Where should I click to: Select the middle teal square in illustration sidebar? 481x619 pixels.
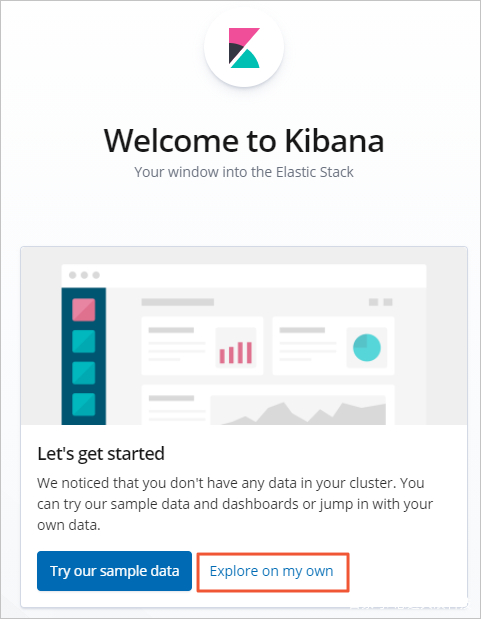pyautogui.click(x=84, y=373)
